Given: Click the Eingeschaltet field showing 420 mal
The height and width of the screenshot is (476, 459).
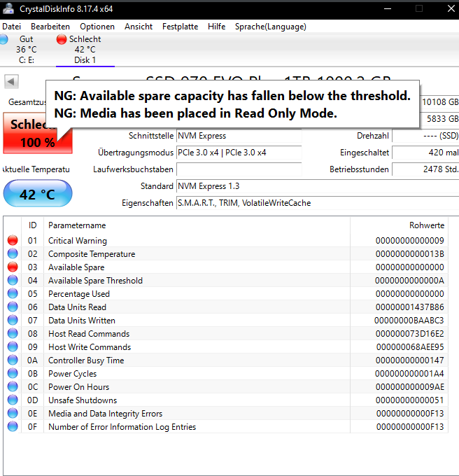Looking at the screenshot, I should point(425,153).
